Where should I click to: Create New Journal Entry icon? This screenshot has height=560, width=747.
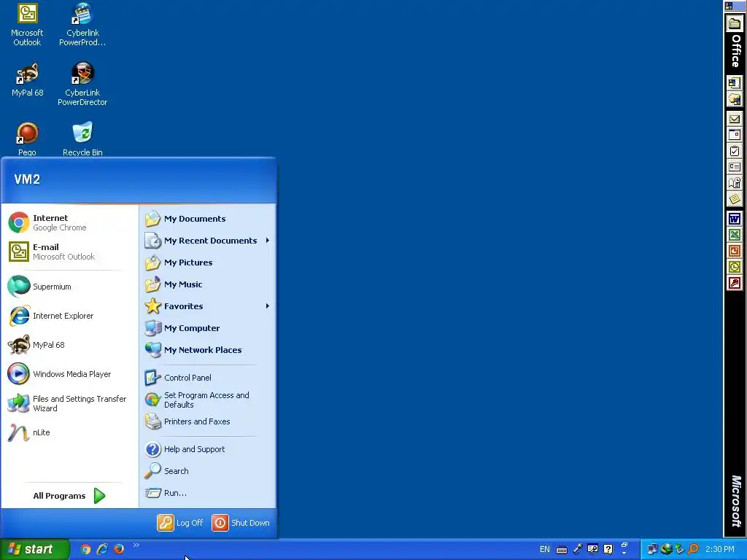point(734,183)
